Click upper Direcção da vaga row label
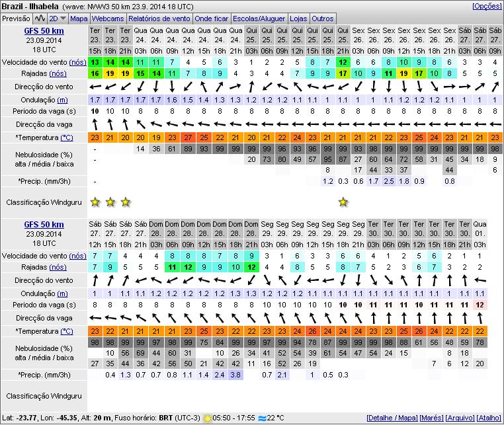Screen dimensions: 504x425 coord(44,124)
